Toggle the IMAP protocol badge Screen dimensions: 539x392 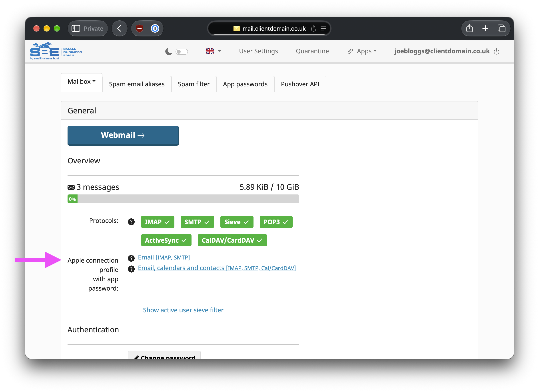click(x=158, y=222)
